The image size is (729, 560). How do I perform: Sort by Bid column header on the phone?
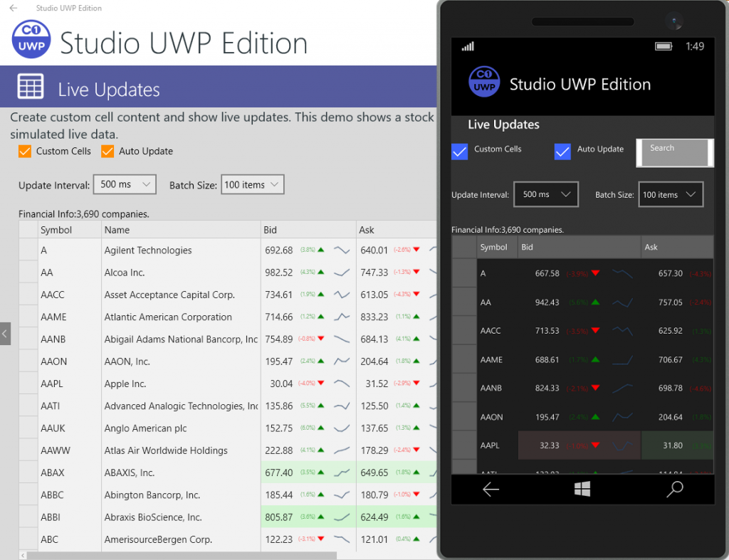579,247
